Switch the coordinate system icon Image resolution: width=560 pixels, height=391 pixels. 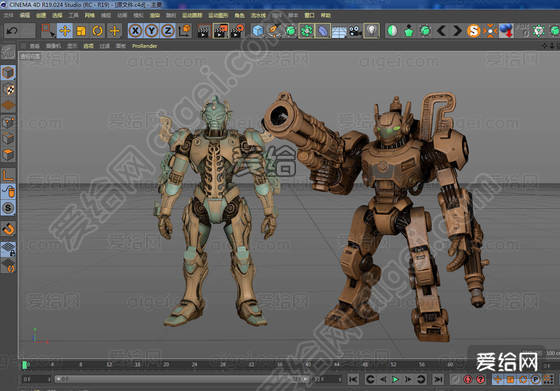tap(185, 31)
